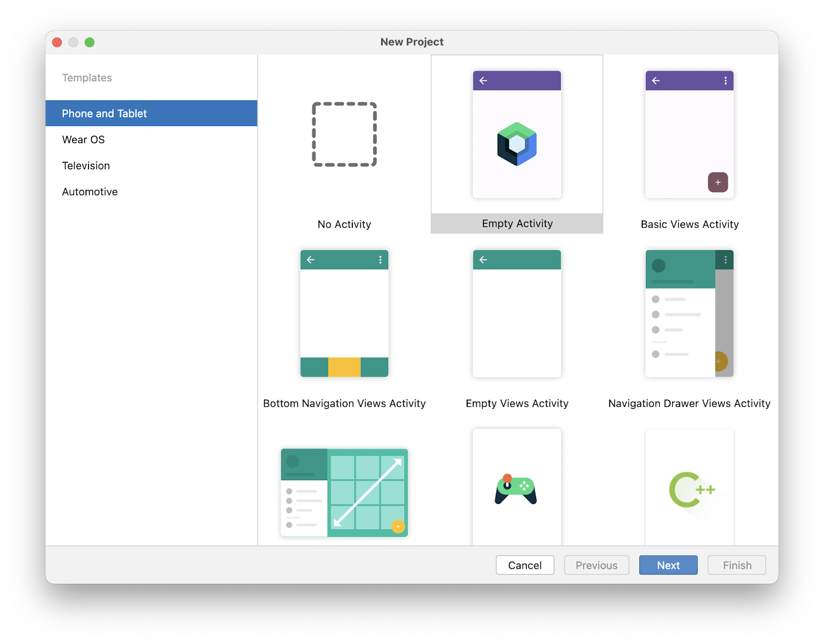
Task: Click the Jetpack Compose logo in Empty Activity
Action: (x=516, y=144)
